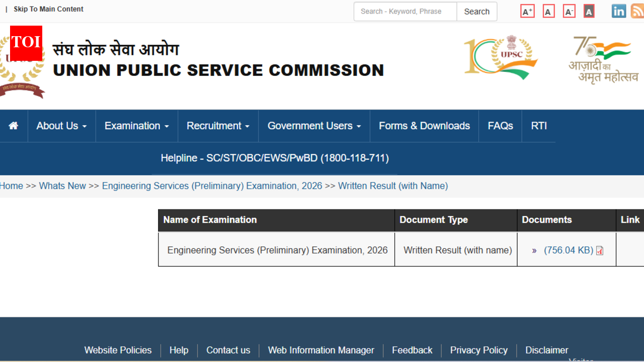Subscribe via the RSS feed icon
This screenshot has height=362, width=644.
point(637,11)
